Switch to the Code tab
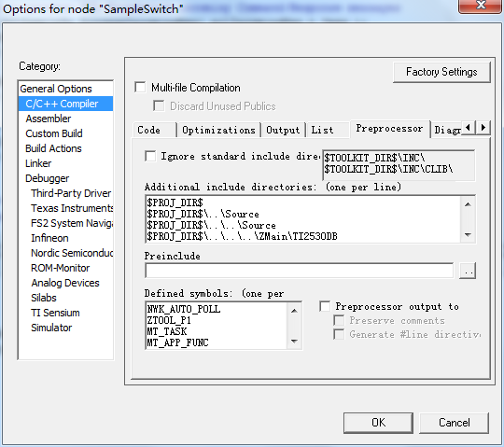Viewport: 504px width, 447px height. pyautogui.click(x=154, y=130)
